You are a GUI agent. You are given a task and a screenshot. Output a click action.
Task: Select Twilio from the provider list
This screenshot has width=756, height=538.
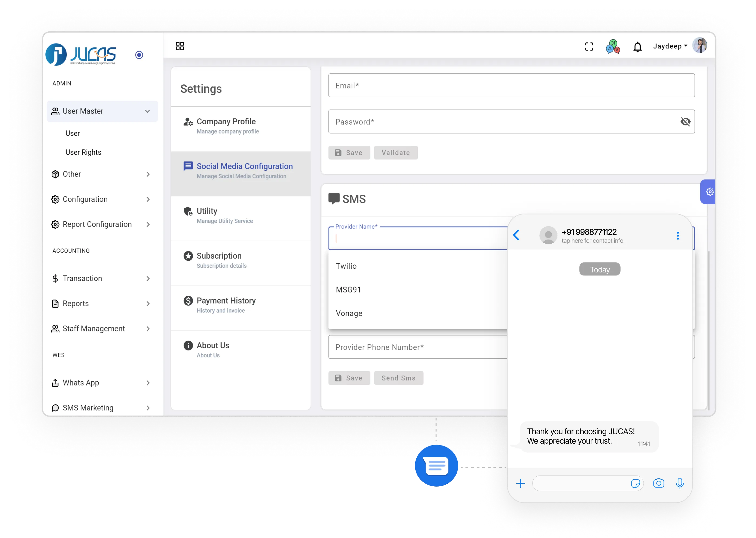346,266
